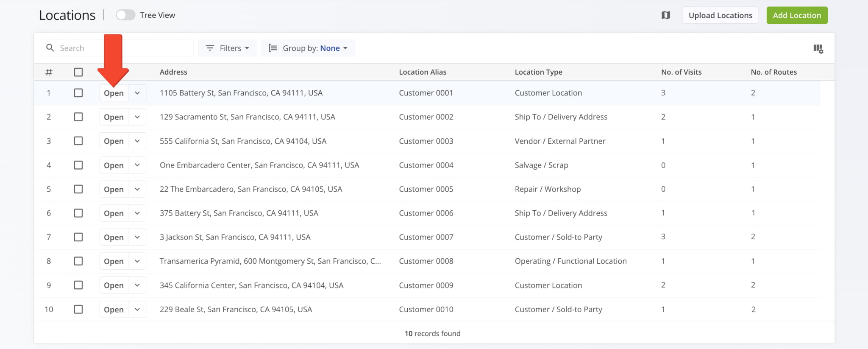The height and width of the screenshot is (349, 868).
Task: Check the box for Customer 0002 row
Action: click(78, 117)
